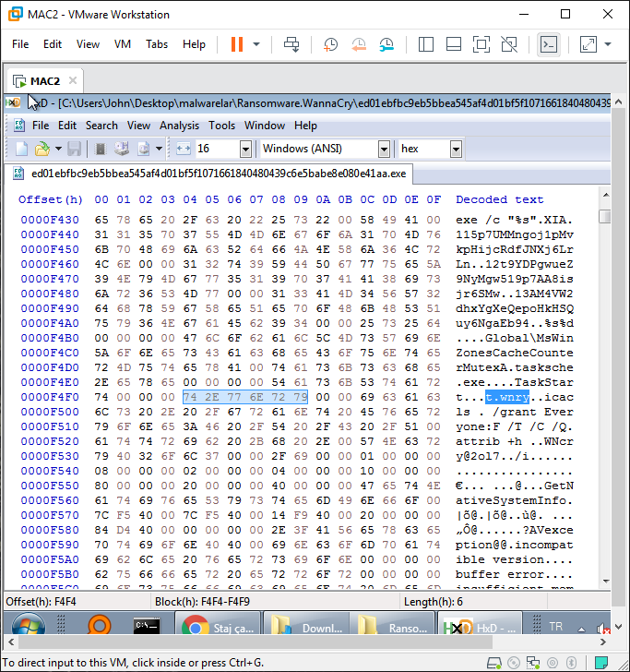Click the open RAM icon in HxD
Screen dimensions: 630x672
pyautogui.click(x=101, y=149)
